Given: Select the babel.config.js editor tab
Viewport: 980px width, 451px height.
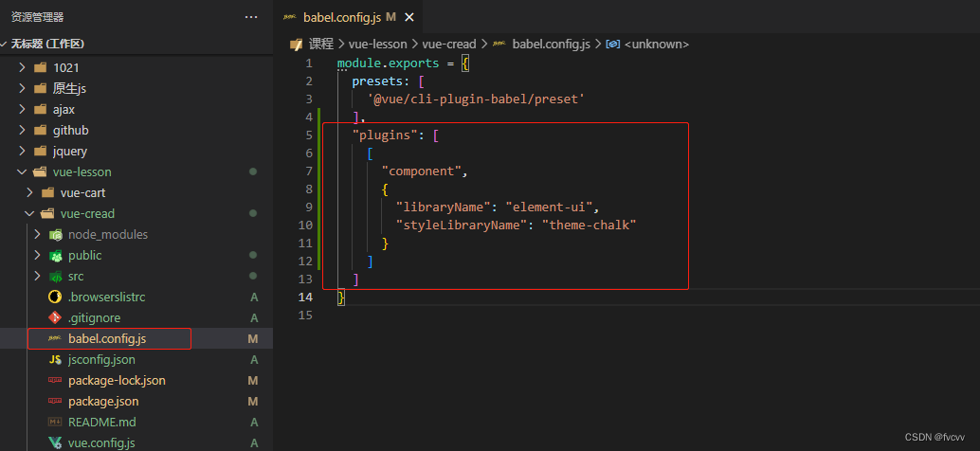Looking at the screenshot, I should point(348,17).
